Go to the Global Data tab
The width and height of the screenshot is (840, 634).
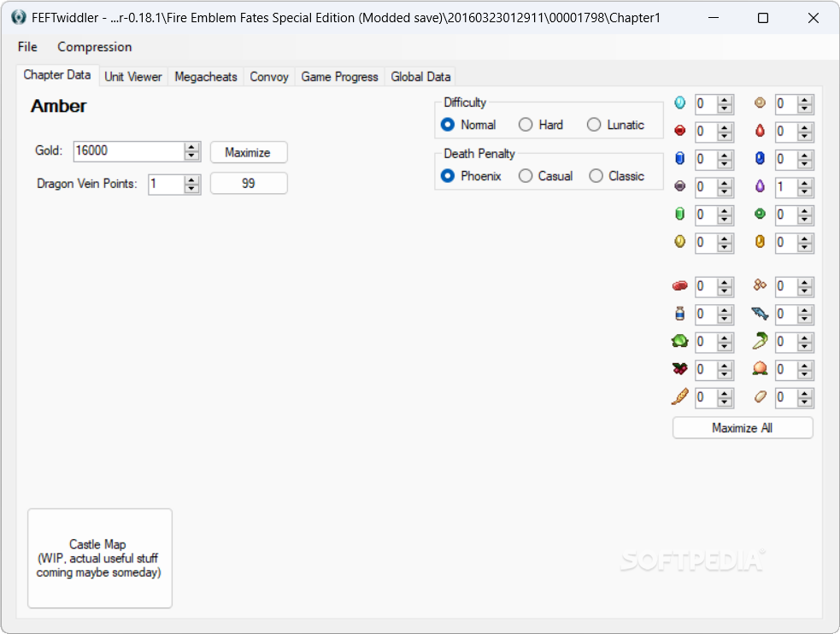[420, 77]
